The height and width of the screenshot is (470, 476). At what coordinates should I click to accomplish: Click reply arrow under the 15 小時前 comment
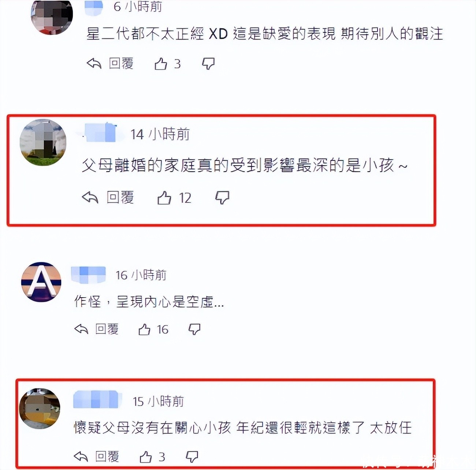[x=81, y=456]
